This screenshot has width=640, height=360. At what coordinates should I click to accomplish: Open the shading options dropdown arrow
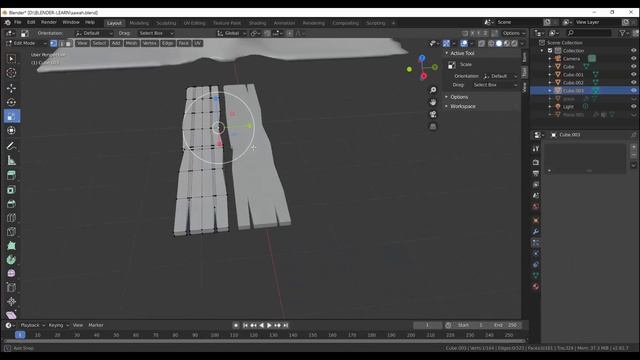(522, 43)
